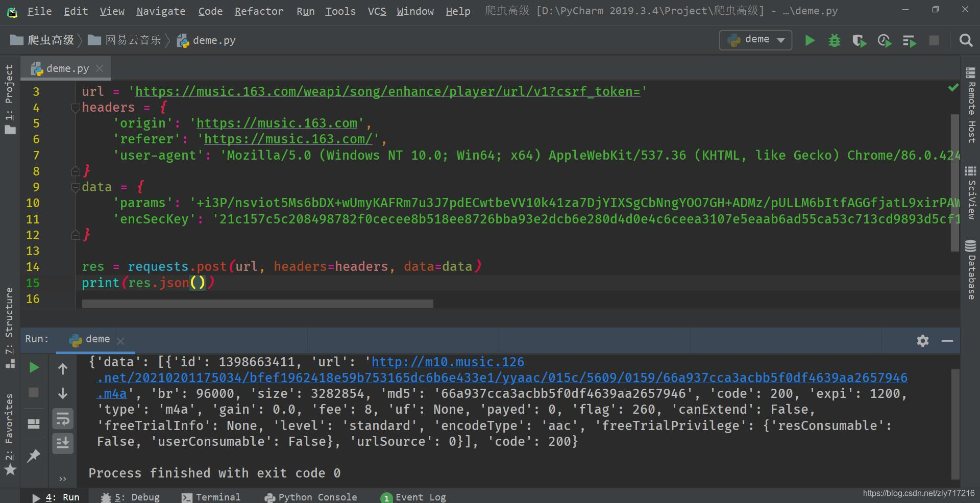Restore layout icon in Run panel
The image size is (980, 503).
34,423
